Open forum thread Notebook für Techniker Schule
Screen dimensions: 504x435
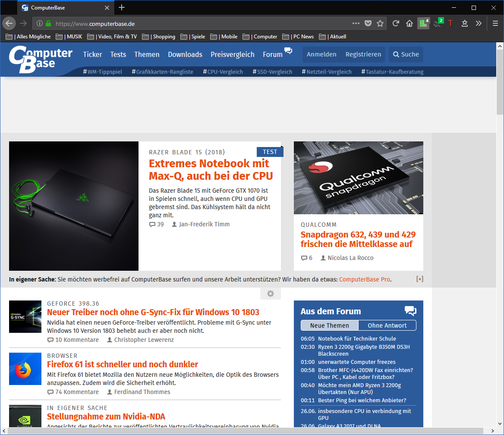click(357, 339)
